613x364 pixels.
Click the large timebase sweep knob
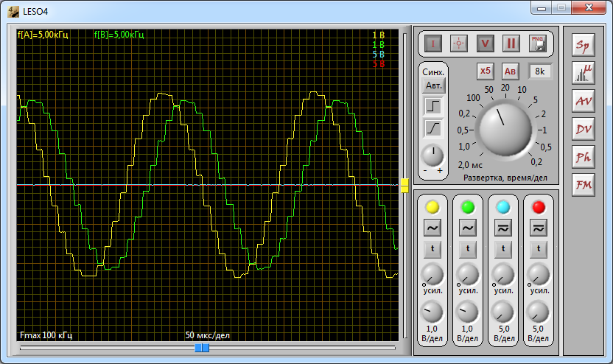(x=505, y=129)
